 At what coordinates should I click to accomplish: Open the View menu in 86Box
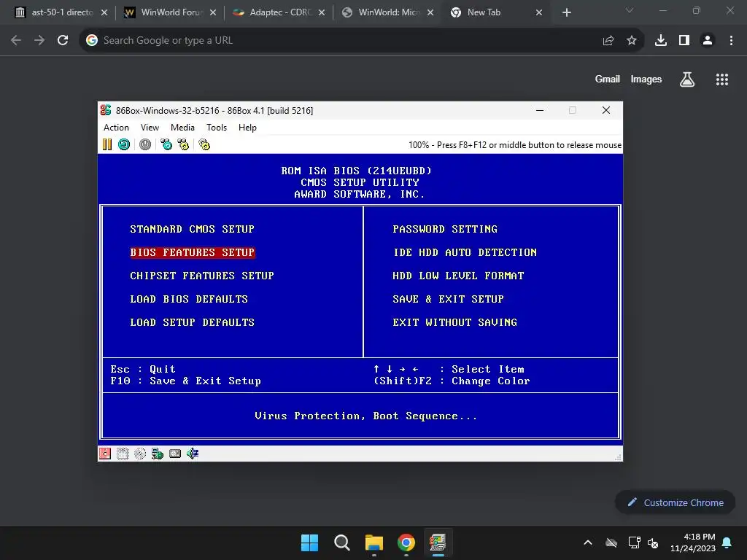coord(150,128)
